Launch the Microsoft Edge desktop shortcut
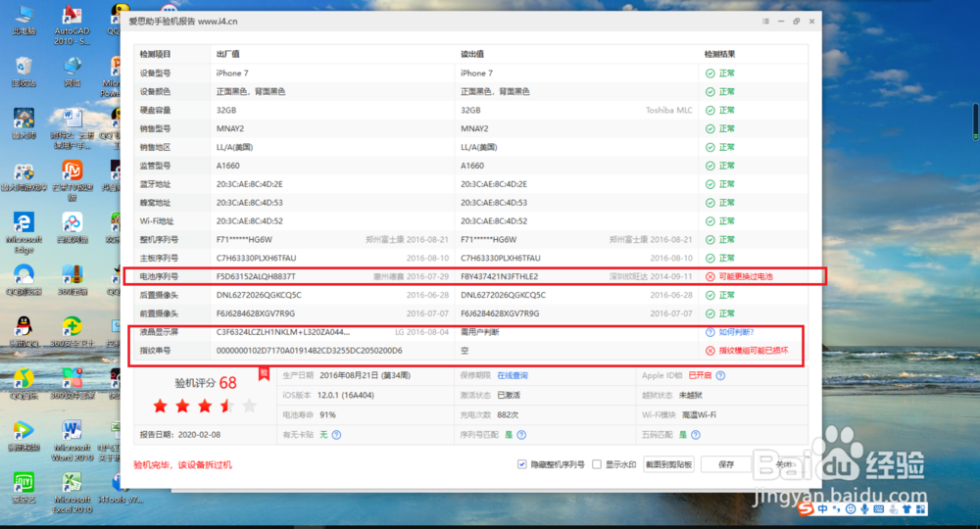980x529 pixels. [24, 233]
